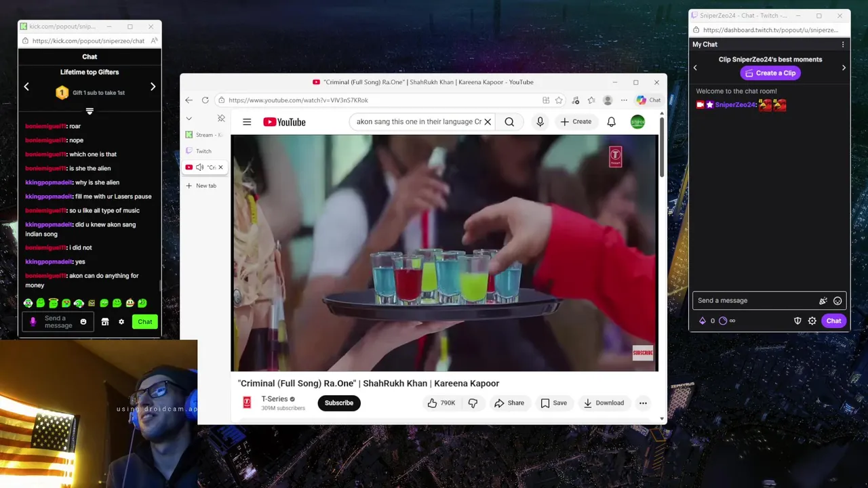Click the subscribe watermark on video
The image size is (868, 488).
(643, 352)
